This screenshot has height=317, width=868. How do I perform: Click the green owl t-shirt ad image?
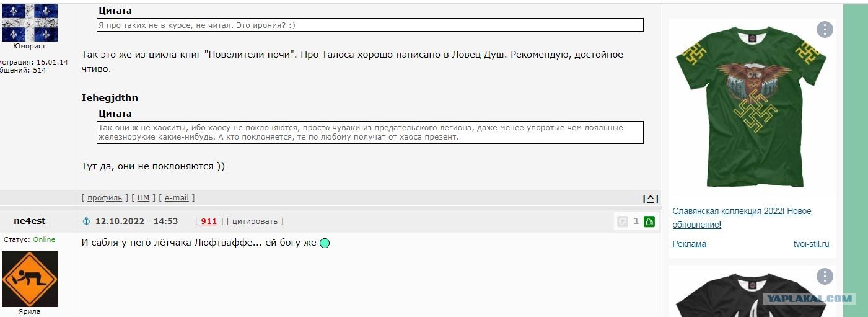pyautogui.click(x=752, y=107)
